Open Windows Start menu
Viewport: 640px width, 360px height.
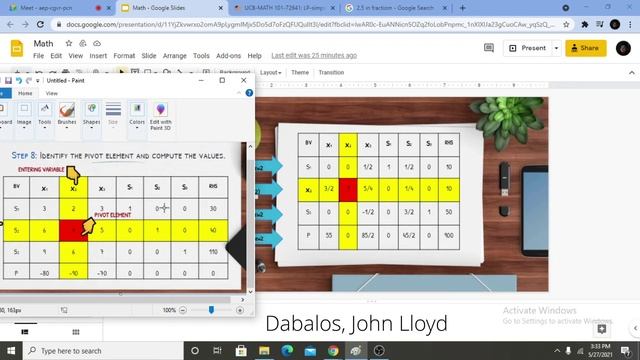11,351
